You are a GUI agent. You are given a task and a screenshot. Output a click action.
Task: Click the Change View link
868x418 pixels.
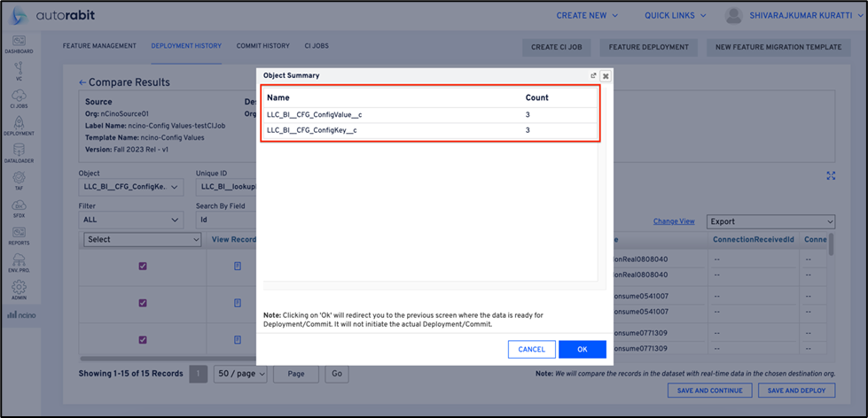pyautogui.click(x=674, y=221)
